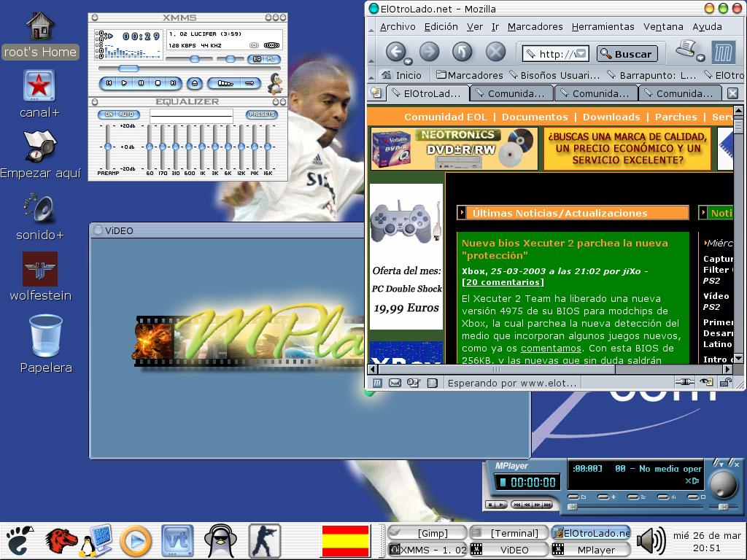The width and height of the screenshot is (747, 560).
Task: Click the online/offline plug status icon
Action: [684, 382]
